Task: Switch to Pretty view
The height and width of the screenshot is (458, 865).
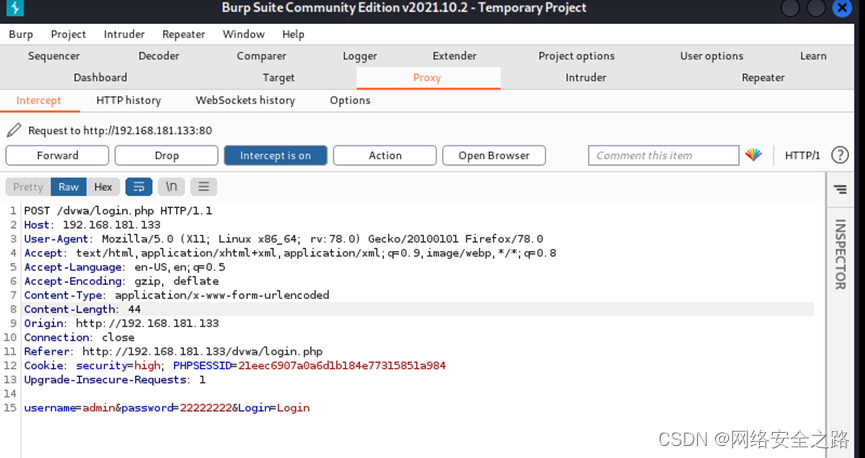Action: point(28,187)
